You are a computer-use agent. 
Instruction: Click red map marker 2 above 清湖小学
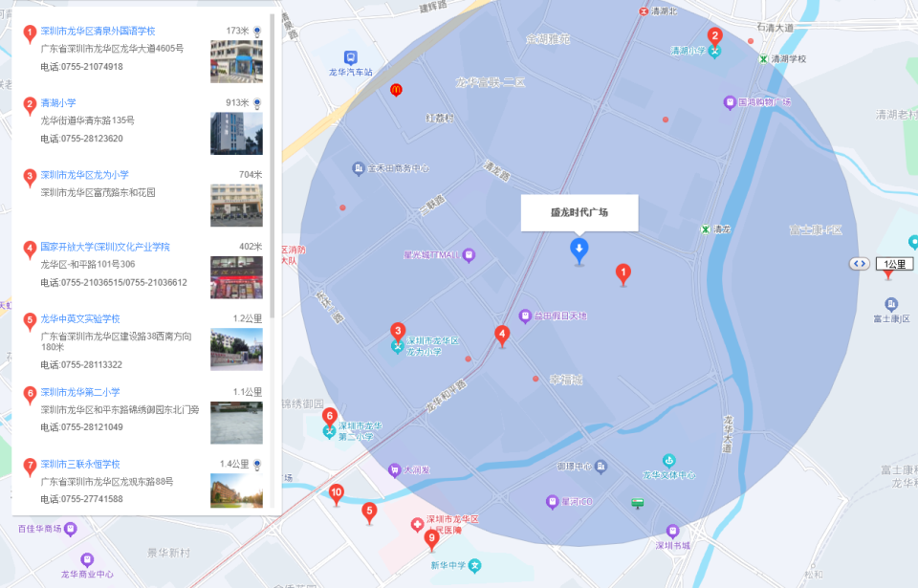click(714, 37)
